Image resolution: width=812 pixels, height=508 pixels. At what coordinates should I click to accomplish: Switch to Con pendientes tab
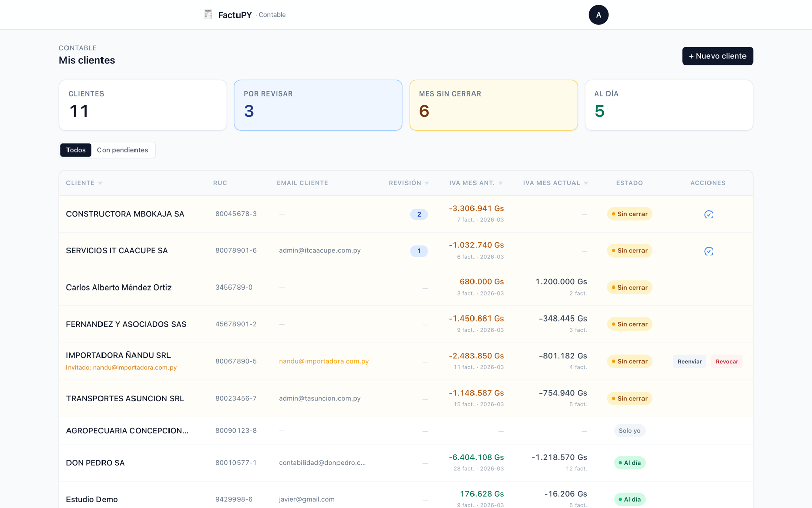[x=122, y=150]
